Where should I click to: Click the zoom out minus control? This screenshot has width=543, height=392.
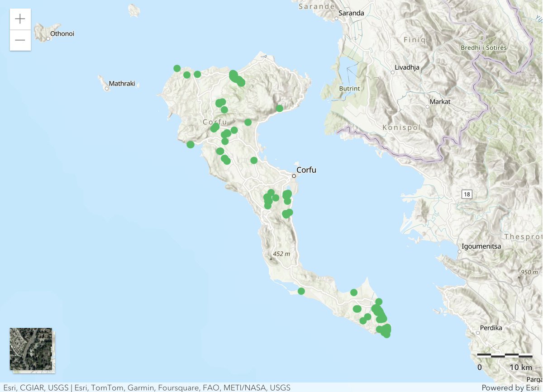click(20, 39)
